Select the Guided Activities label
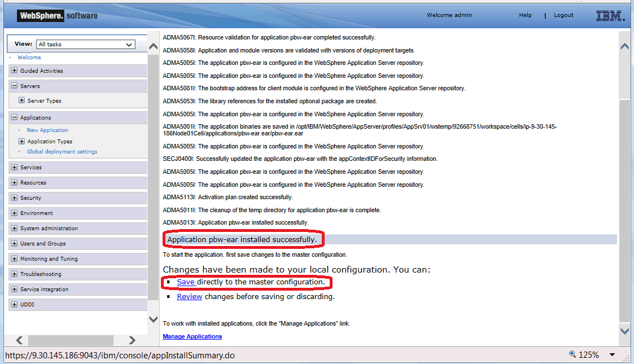Viewport: 634px width, 364px height. click(x=42, y=71)
